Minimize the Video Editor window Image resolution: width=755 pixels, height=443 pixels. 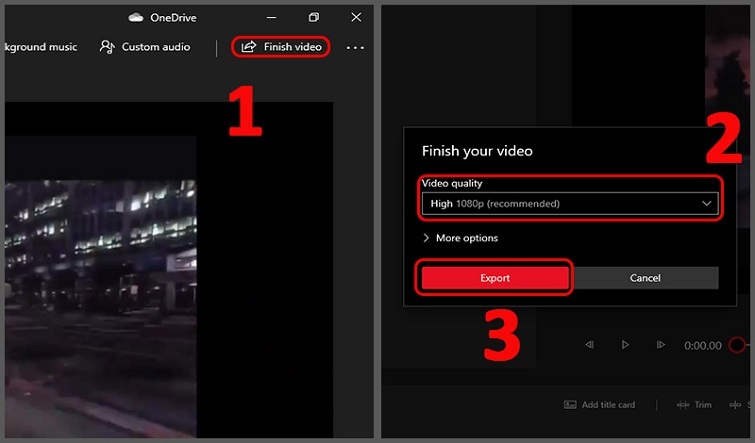coord(272,17)
